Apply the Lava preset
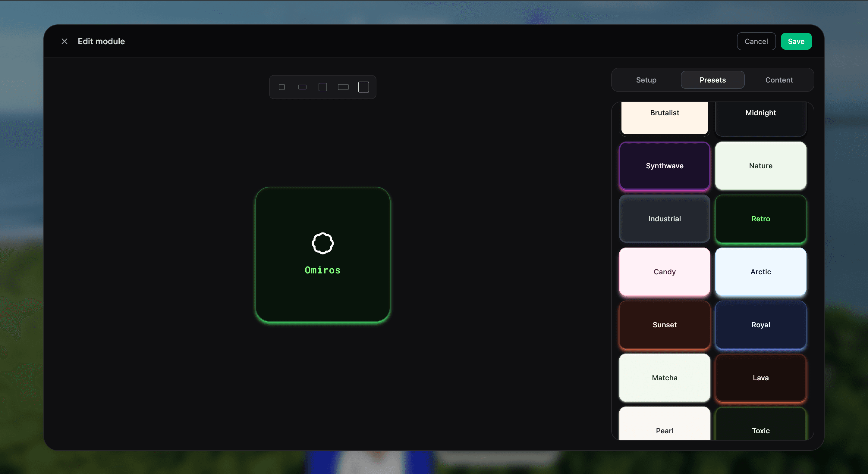 coord(760,378)
